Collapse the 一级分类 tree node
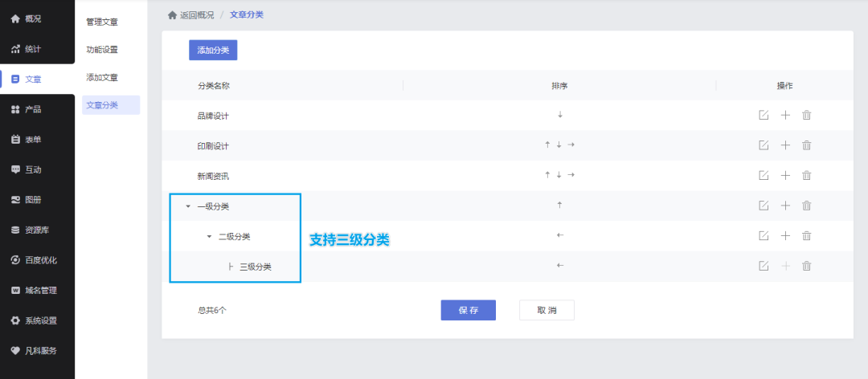This screenshot has height=379, width=868. pos(188,206)
